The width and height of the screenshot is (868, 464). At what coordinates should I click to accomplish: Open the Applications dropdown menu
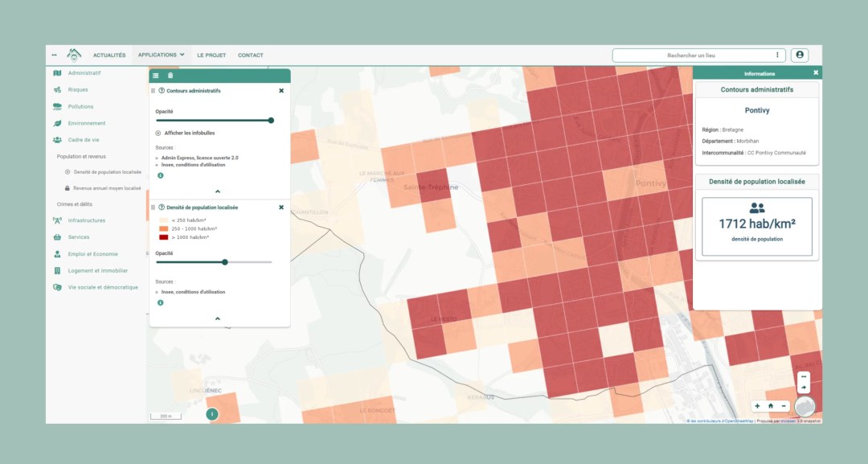click(161, 55)
